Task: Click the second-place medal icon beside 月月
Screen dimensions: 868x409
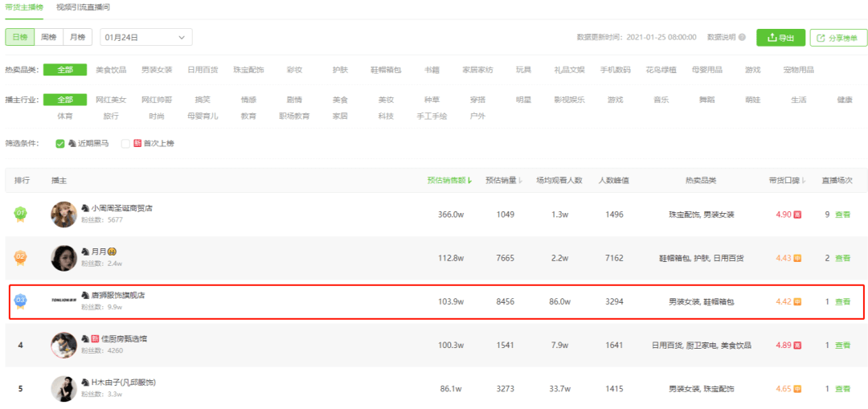Action: click(20, 258)
